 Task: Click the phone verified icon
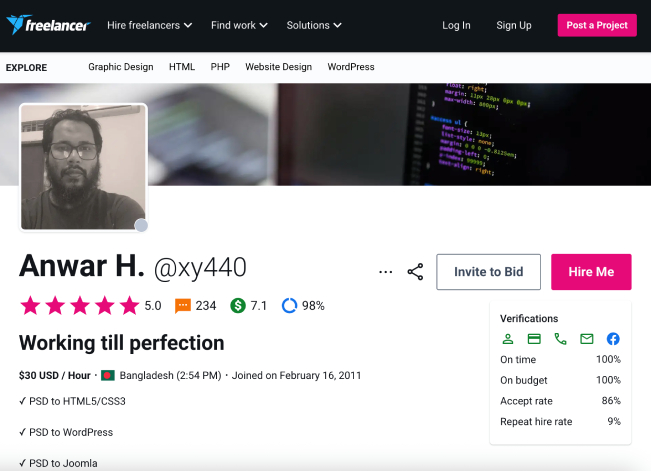click(x=560, y=339)
